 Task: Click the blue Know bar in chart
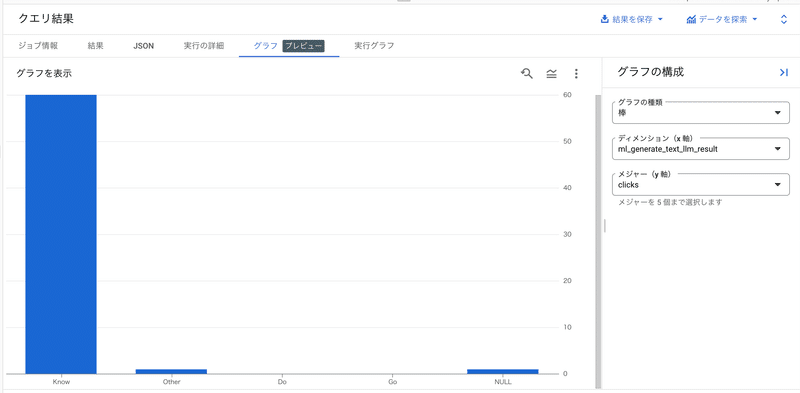pos(61,234)
